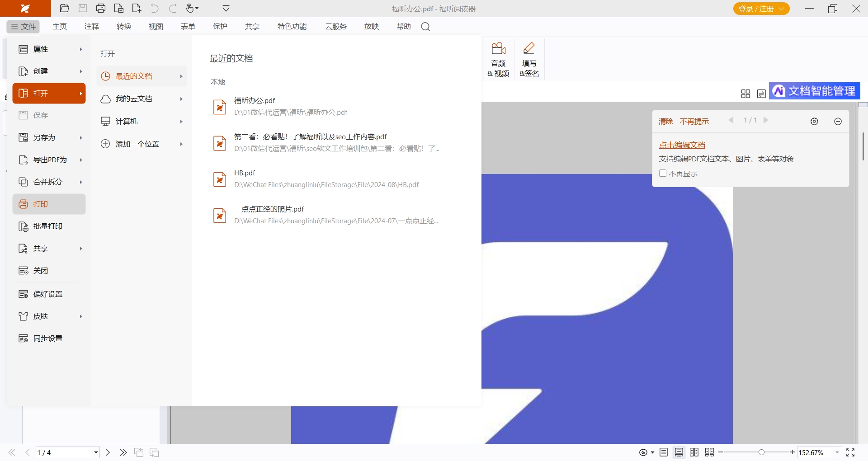
Task: Click the 不再提示 link
Action: (x=694, y=121)
